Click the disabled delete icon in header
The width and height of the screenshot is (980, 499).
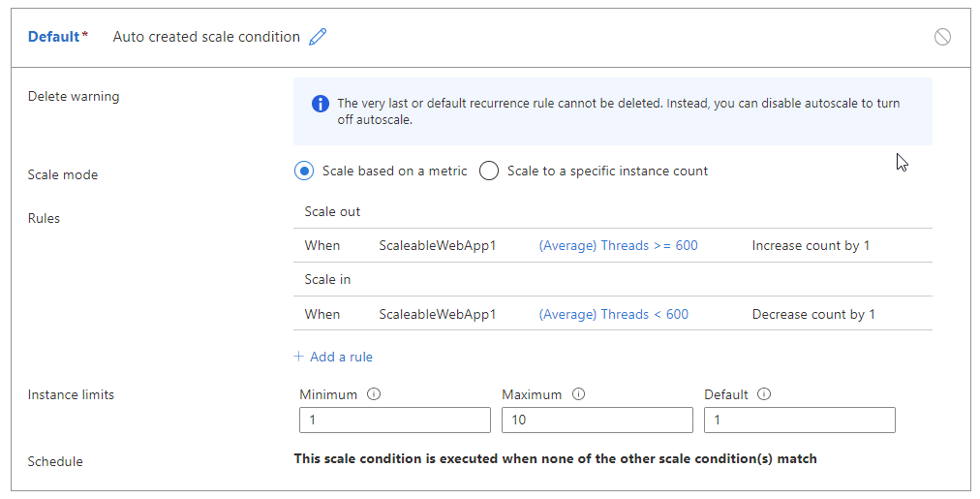point(942,37)
